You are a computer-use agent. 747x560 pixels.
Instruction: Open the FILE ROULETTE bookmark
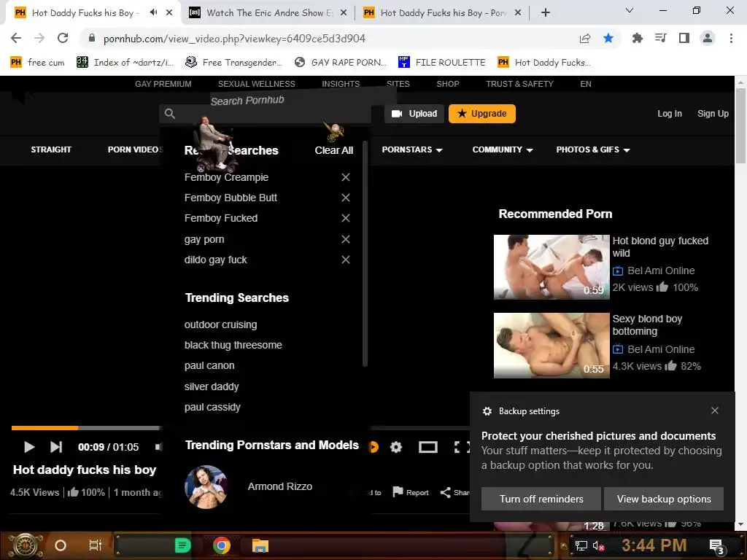coord(441,63)
